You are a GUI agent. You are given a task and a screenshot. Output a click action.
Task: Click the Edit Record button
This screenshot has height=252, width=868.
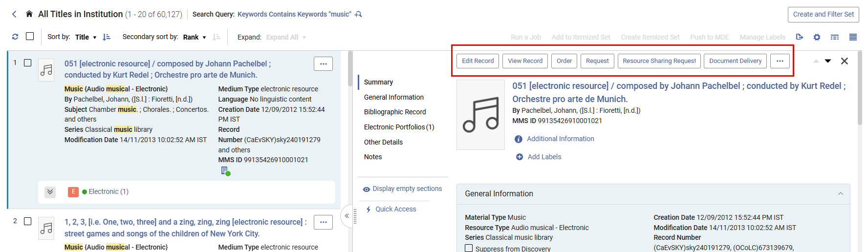tap(478, 61)
